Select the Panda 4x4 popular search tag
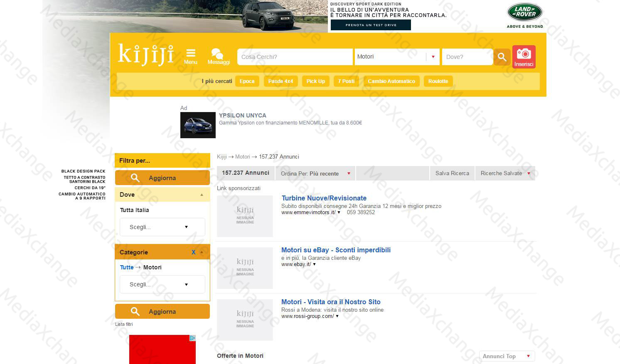The image size is (620, 364). [280, 81]
